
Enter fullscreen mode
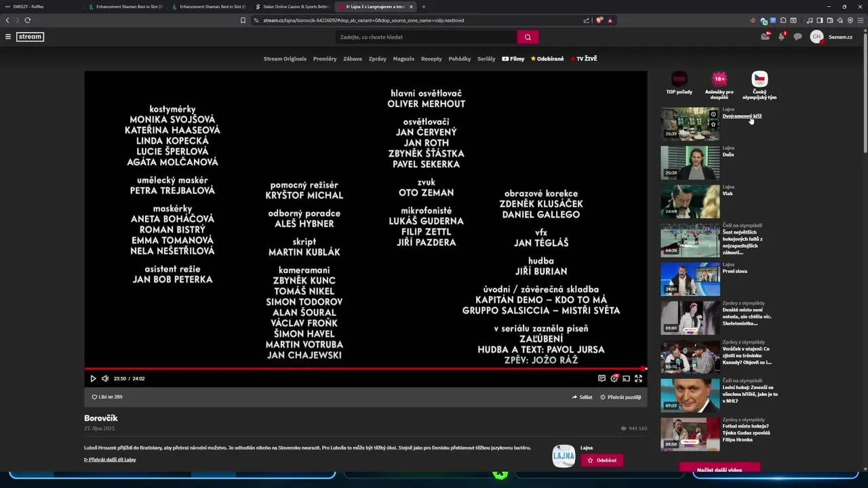(x=638, y=379)
